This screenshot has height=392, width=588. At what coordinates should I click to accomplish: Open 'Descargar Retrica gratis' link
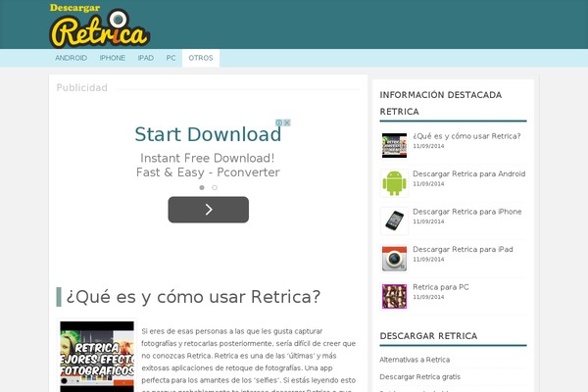click(x=419, y=376)
